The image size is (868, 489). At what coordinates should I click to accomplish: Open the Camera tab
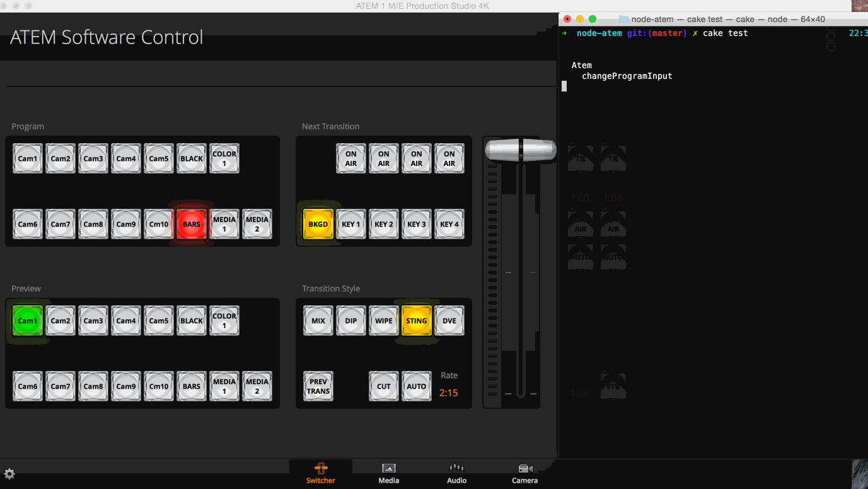[x=525, y=473]
